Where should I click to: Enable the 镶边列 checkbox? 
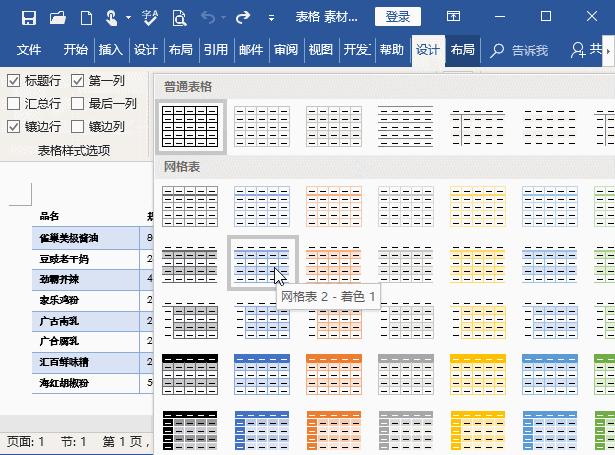pos(78,127)
